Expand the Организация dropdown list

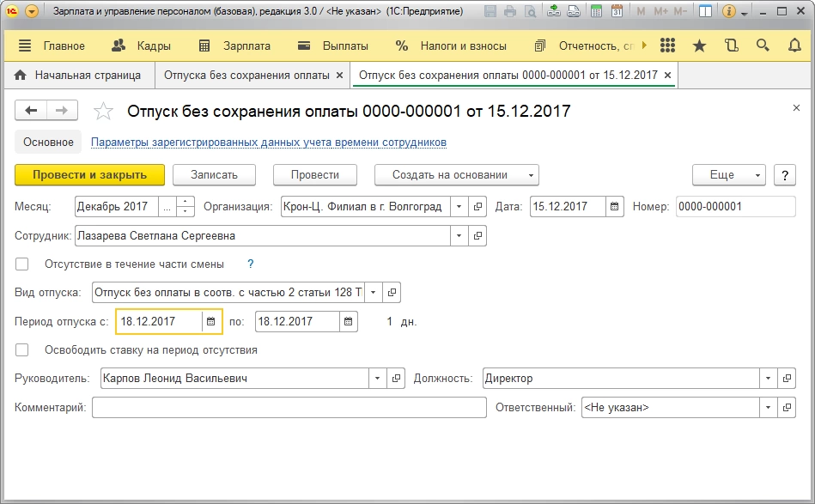point(459,206)
